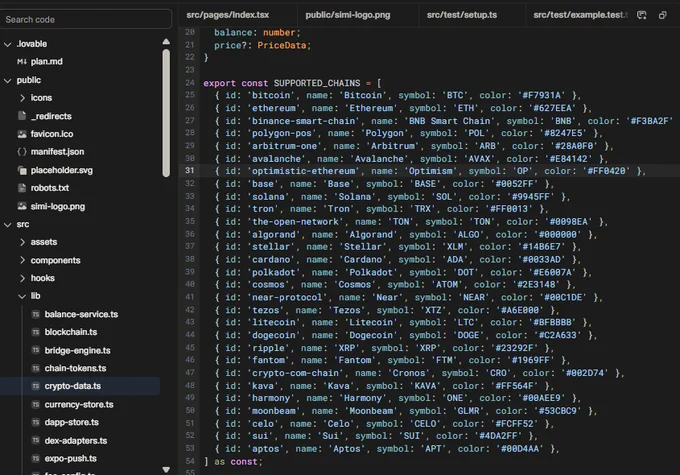Open robots.txt file

pos(49,188)
